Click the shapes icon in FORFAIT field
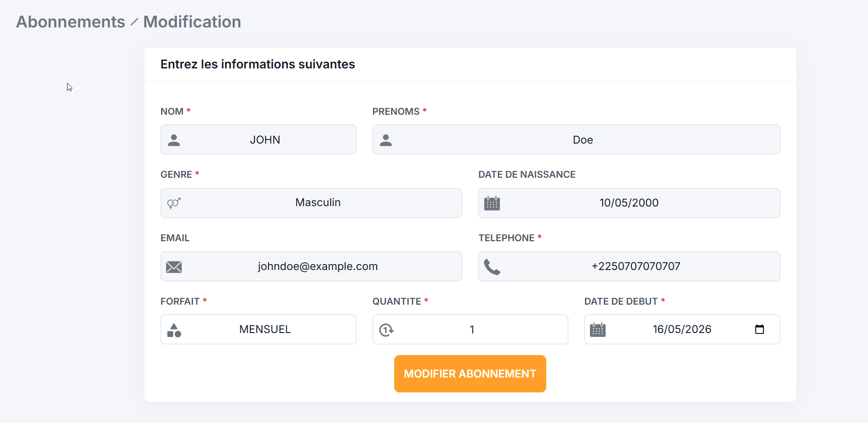Viewport: 868px width, 423px height. [174, 330]
